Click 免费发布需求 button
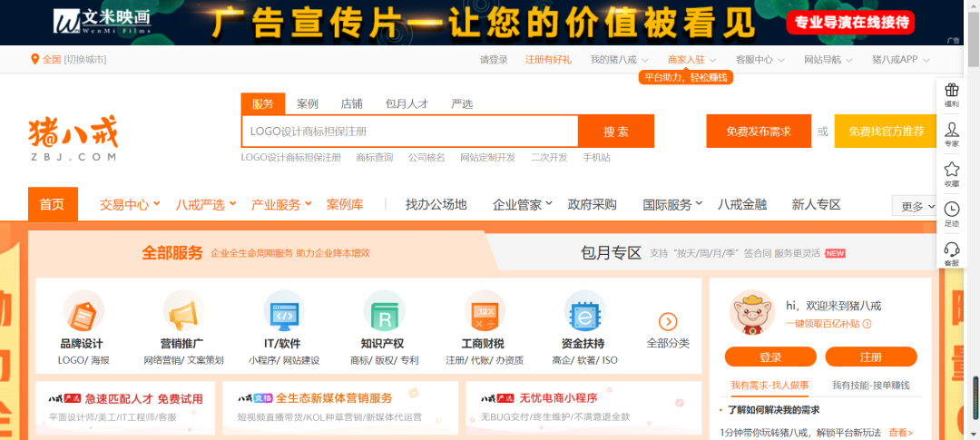This screenshot has width=980, height=440. tap(759, 132)
